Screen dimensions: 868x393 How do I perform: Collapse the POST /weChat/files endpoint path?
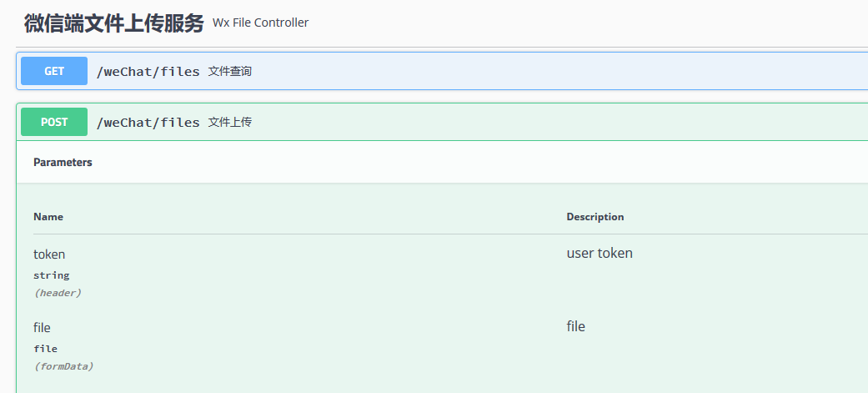coord(148,123)
